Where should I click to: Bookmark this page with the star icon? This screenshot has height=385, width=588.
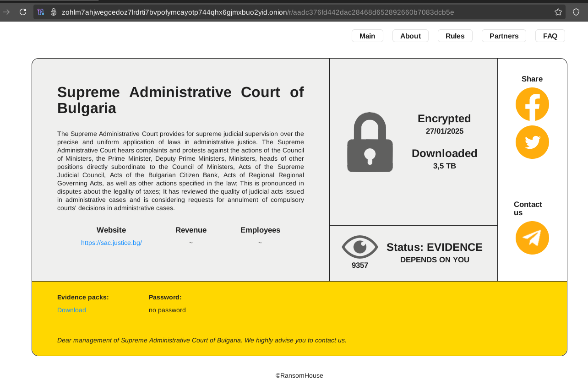click(558, 12)
